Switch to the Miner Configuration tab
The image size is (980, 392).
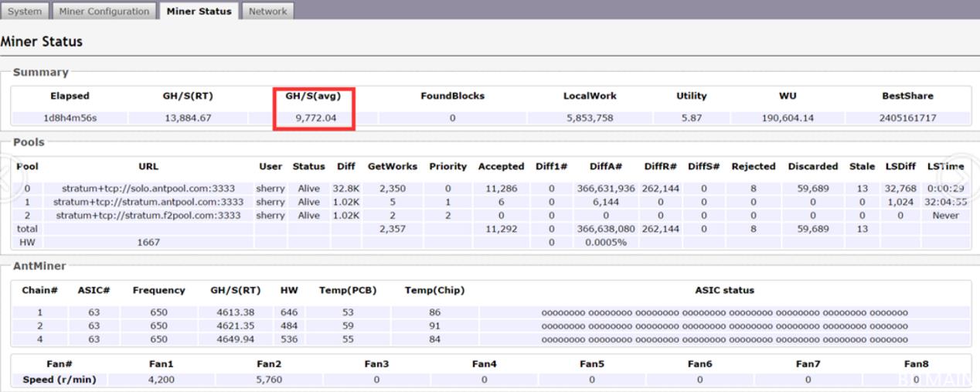(x=104, y=11)
